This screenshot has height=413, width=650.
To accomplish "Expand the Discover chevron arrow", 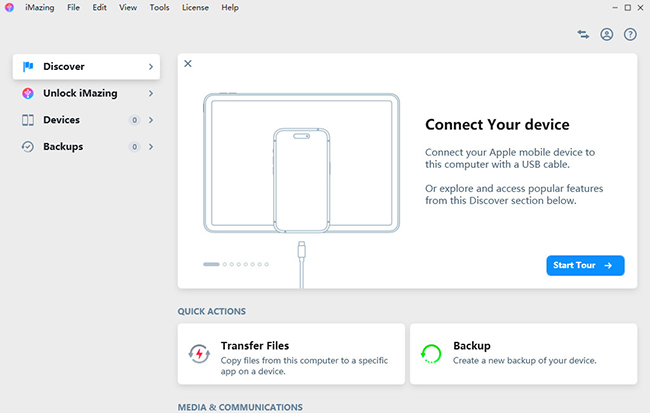I will pos(151,67).
